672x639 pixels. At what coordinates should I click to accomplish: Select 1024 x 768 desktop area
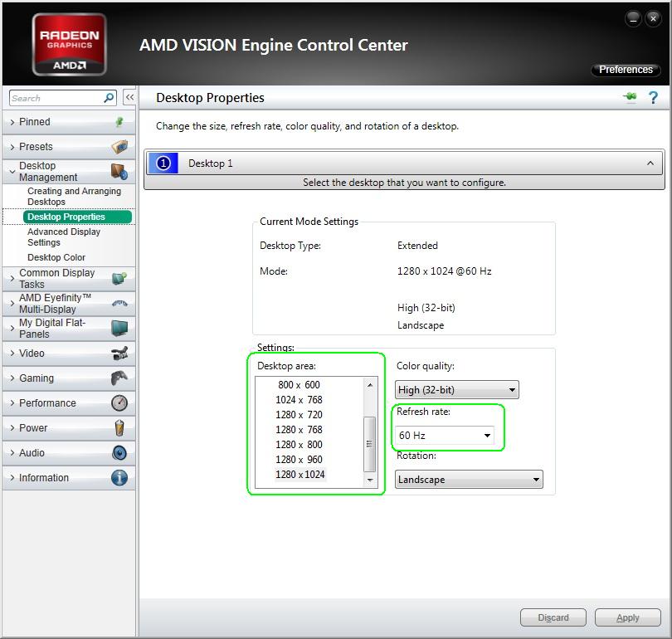(299, 400)
